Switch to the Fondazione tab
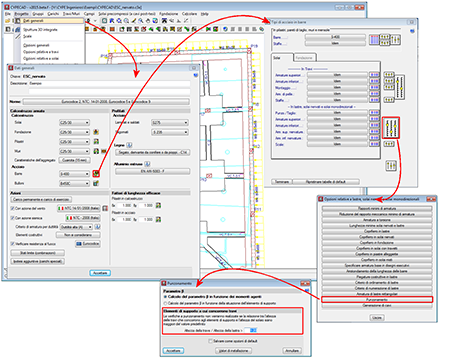450x360 pixels. 304,58
